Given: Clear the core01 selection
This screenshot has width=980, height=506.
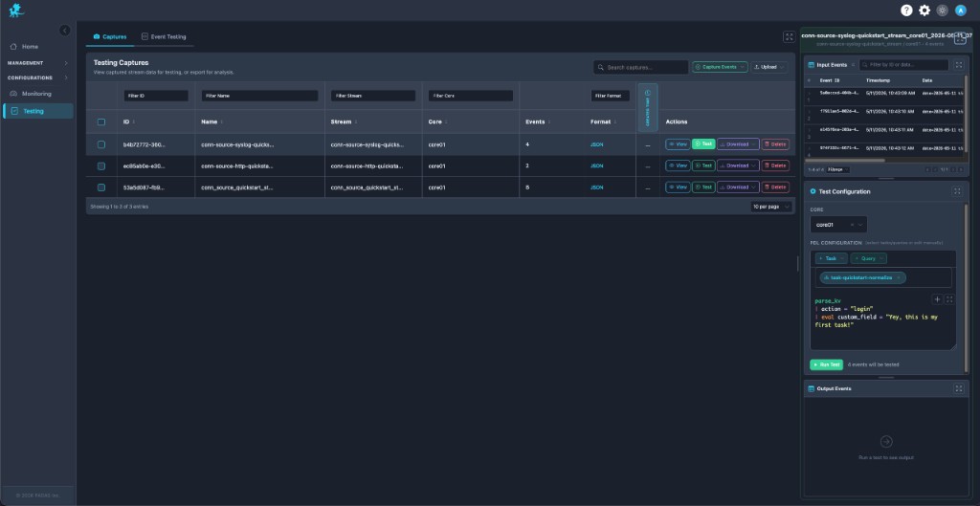Looking at the screenshot, I should pos(852,224).
